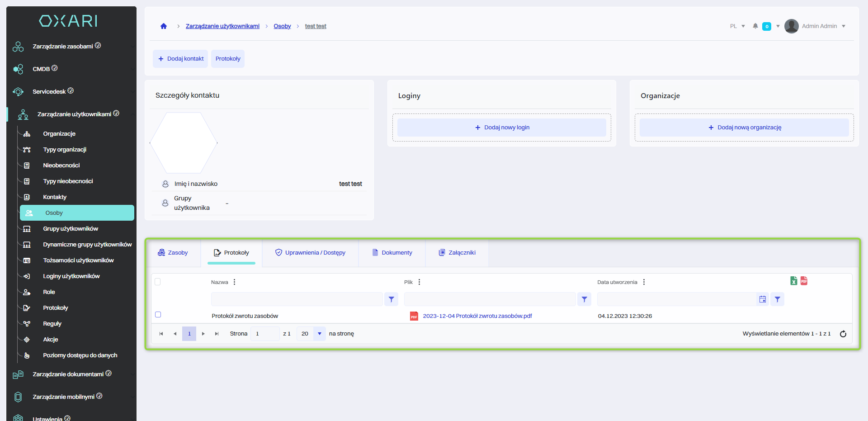Viewport: 868px width, 421px height.
Task: Open the 2023-12-04 Protokół zwrotu zasobów.pdf link
Action: [477, 316]
